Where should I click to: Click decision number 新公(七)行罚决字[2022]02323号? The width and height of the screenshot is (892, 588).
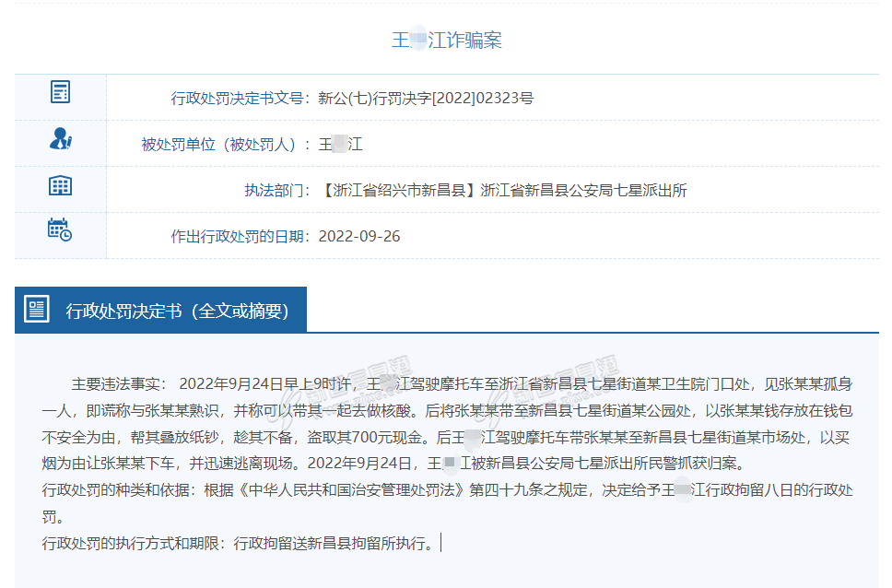425,99
